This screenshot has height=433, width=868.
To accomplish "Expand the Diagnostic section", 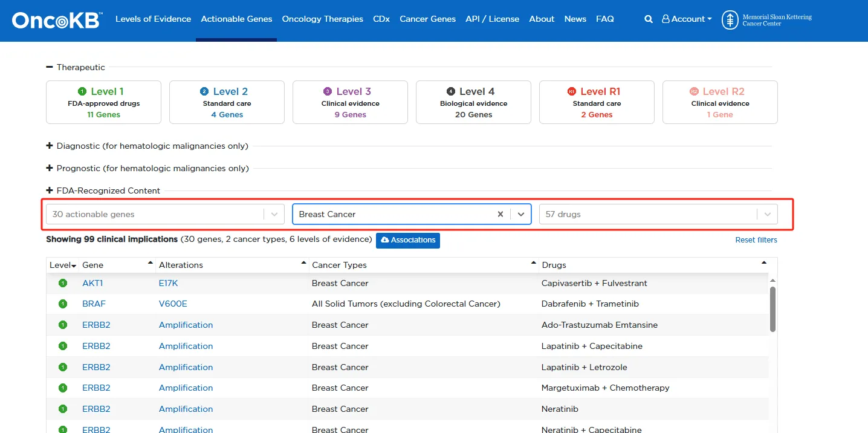I will pos(147,146).
